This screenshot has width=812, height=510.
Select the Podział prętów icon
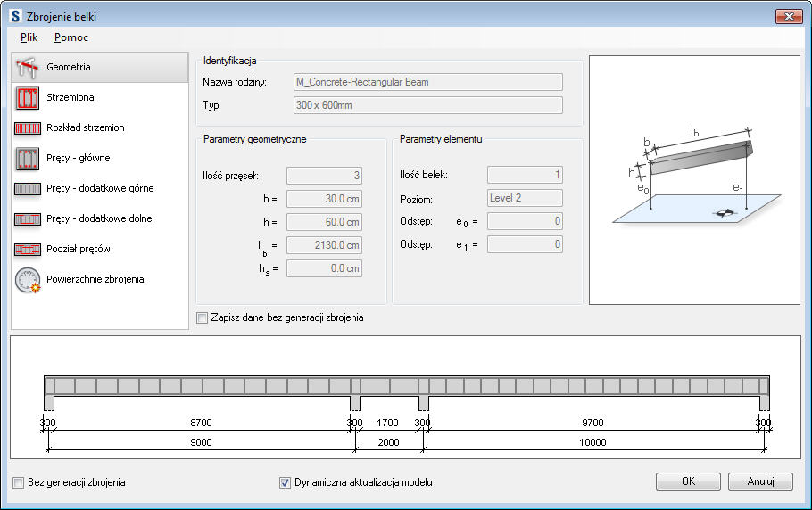[x=28, y=250]
